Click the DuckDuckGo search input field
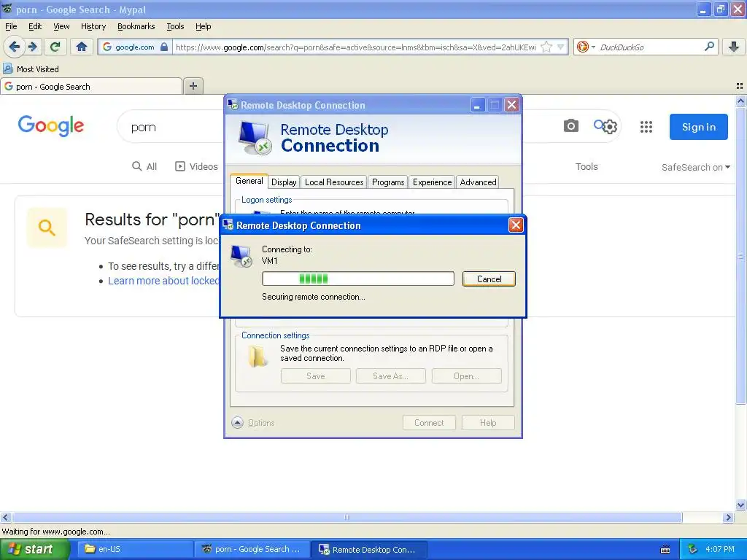Screen dimensions: 747x560 [x=649, y=47]
